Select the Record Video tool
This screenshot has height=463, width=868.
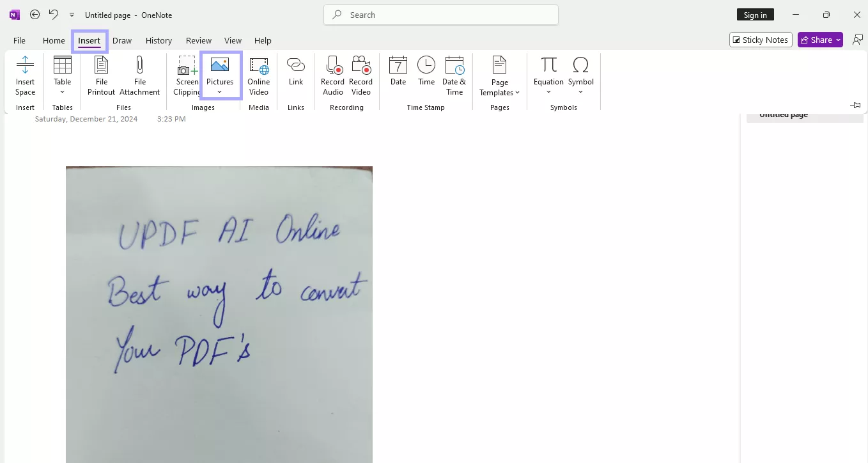coord(360,75)
